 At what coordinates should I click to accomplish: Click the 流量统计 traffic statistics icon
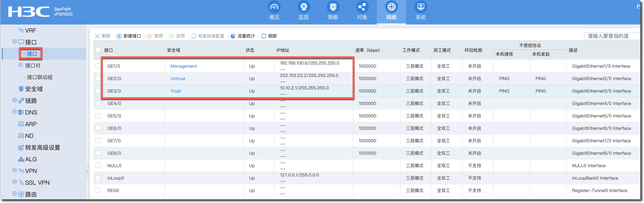[233, 36]
